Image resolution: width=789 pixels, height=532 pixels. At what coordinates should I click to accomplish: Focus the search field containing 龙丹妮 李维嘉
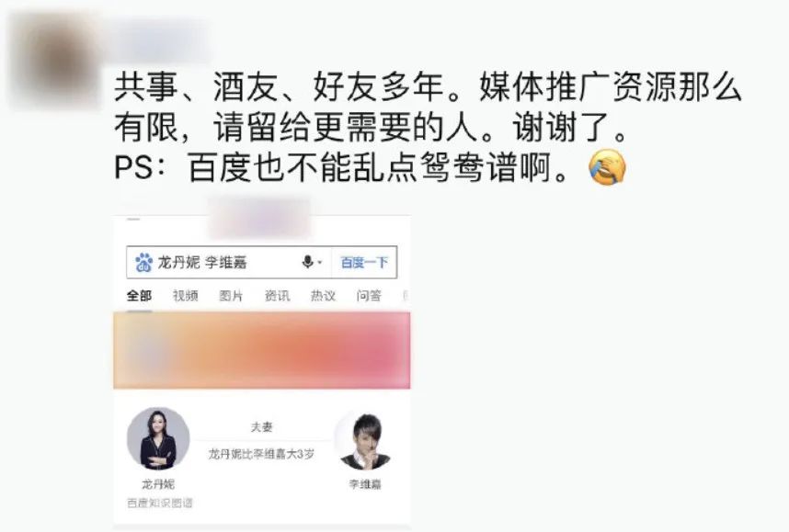tap(229, 263)
